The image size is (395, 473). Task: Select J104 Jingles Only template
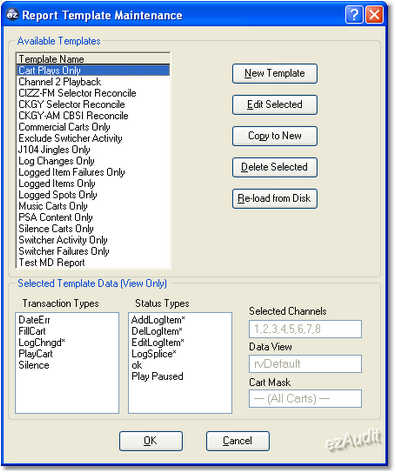[93, 150]
